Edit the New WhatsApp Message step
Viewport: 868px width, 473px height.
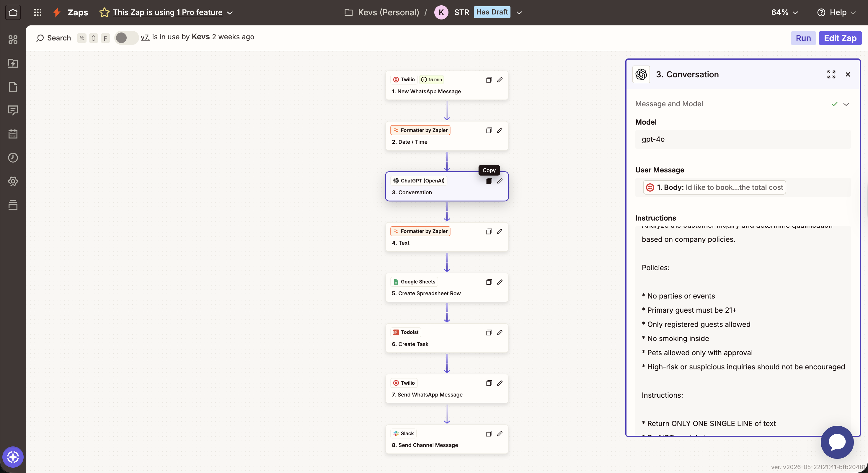point(500,80)
